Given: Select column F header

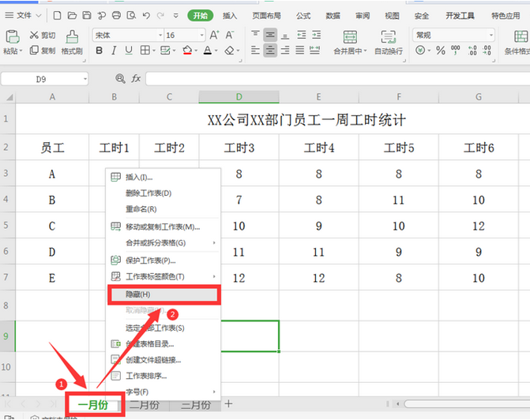Looking at the screenshot, I should [x=399, y=97].
